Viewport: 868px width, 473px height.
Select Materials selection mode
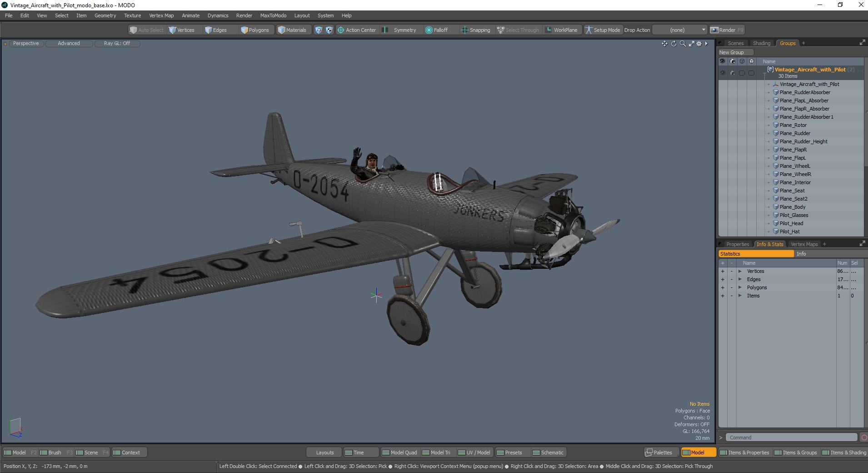[x=292, y=30]
